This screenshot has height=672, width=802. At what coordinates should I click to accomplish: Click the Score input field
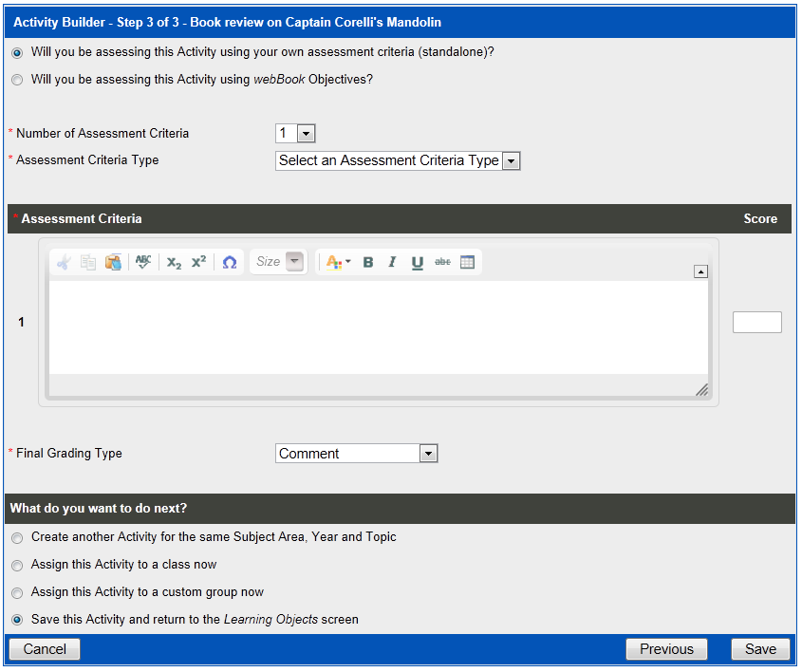[756, 323]
